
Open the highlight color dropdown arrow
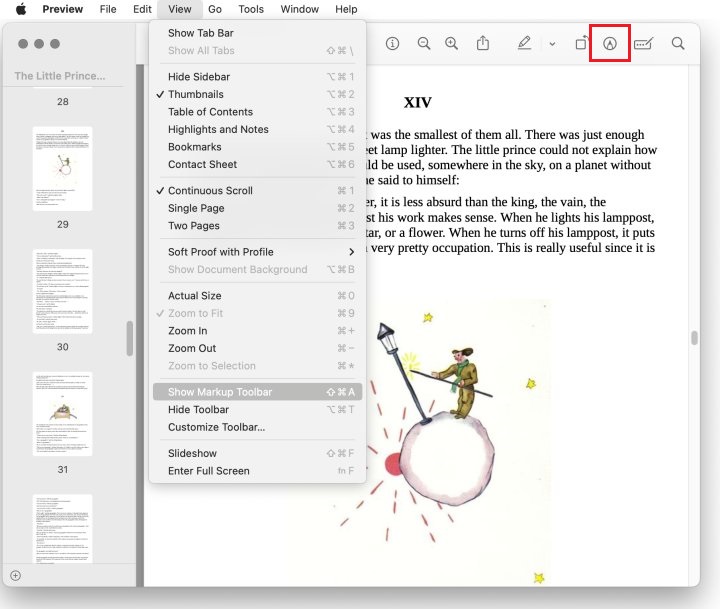pyautogui.click(x=552, y=44)
